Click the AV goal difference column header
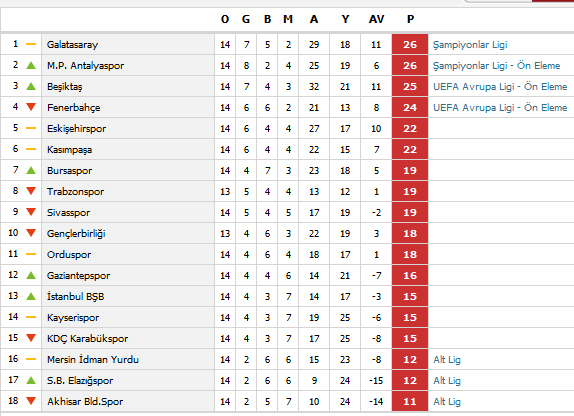Screen dimensions: 574x416 pos(377,19)
